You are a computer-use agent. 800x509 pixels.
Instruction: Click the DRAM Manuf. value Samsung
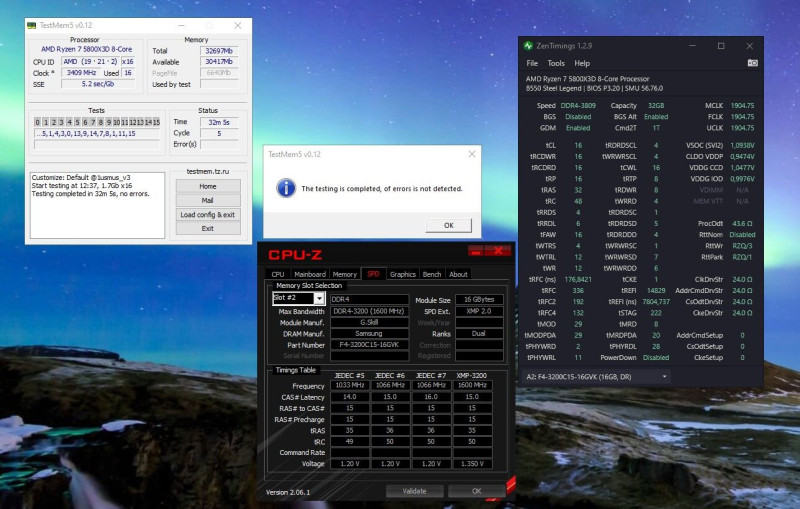pyautogui.click(x=369, y=334)
